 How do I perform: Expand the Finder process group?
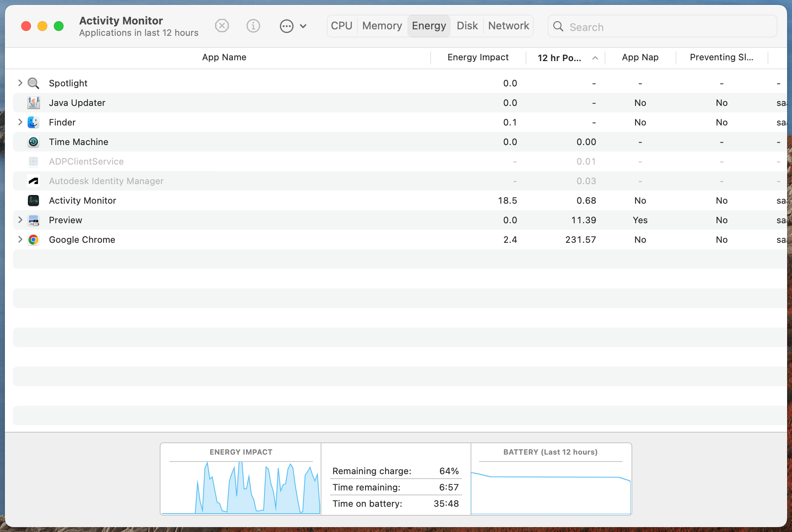[x=20, y=122]
